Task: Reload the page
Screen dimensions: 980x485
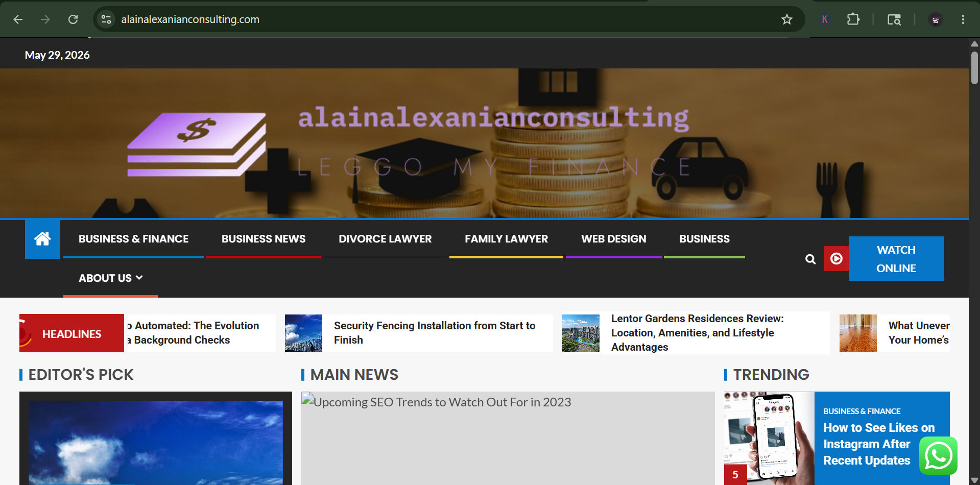Action: (73, 19)
